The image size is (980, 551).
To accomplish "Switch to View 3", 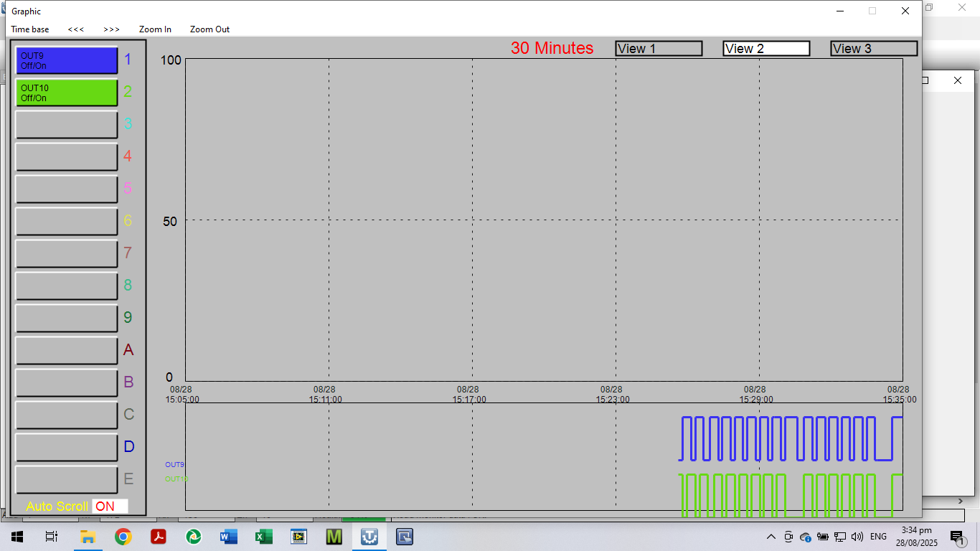I will coord(874,49).
